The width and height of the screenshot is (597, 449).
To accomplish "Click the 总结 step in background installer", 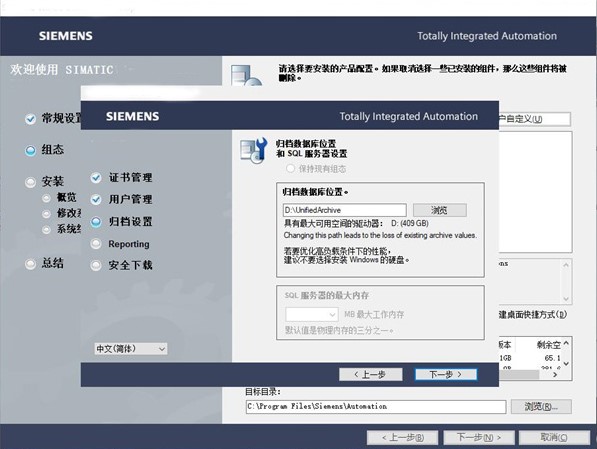I will 45,263.
